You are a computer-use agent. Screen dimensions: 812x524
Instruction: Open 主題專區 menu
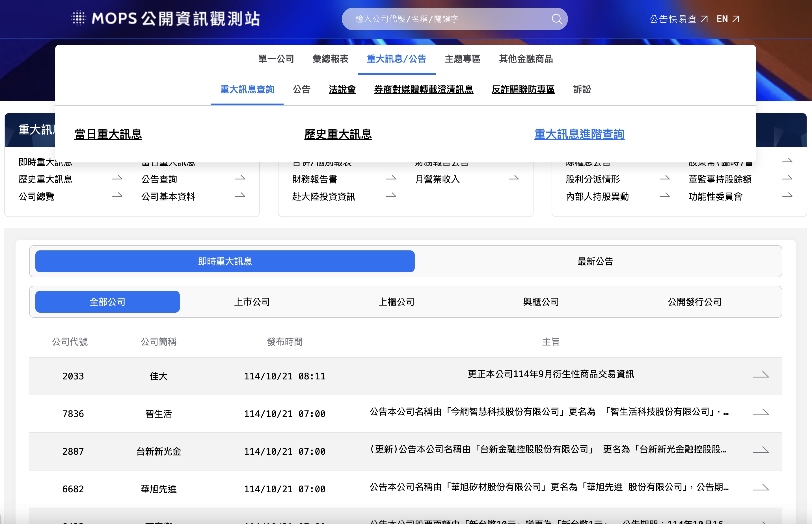point(463,59)
